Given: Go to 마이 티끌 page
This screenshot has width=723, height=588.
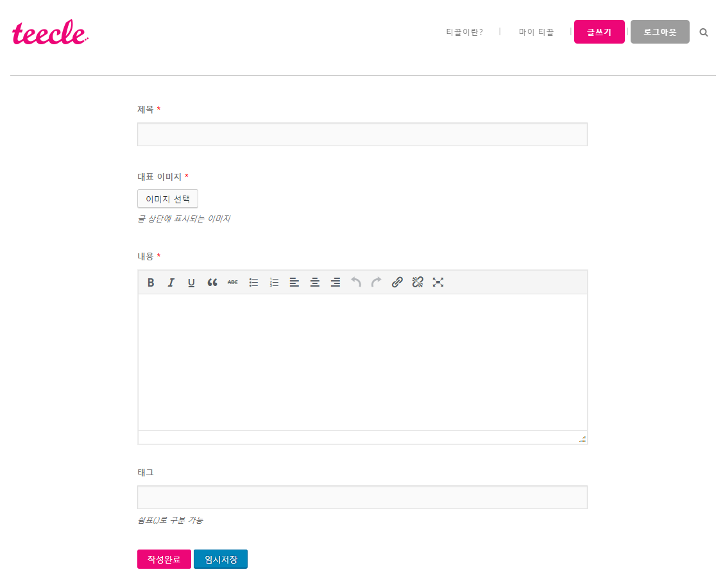Looking at the screenshot, I should pyautogui.click(x=536, y=32).
